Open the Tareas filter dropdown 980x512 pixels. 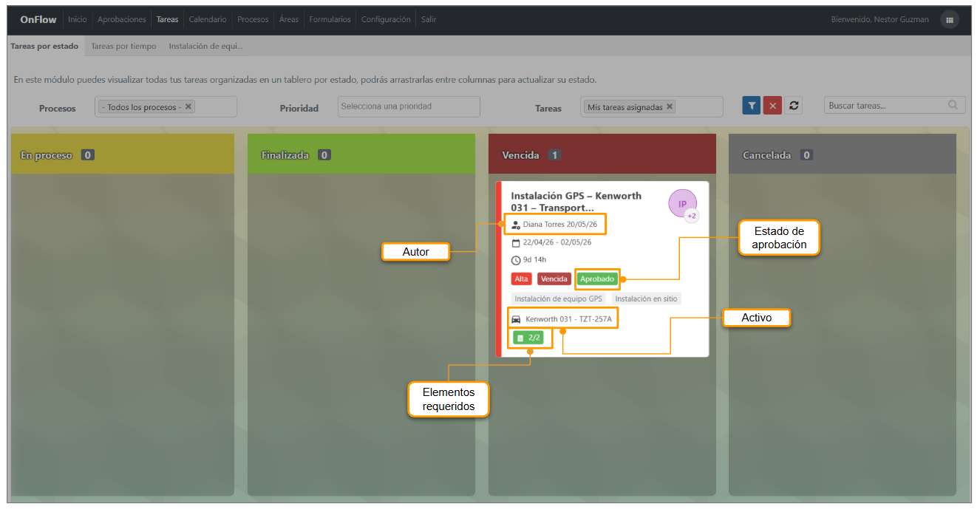[652, 106]
